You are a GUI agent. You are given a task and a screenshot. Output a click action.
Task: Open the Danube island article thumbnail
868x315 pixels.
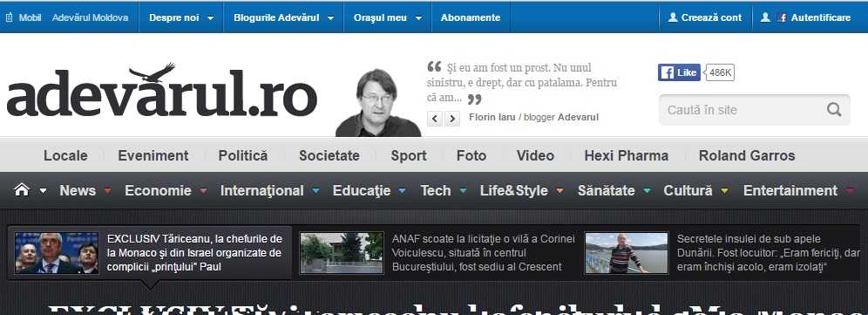pyautogui.click(x=627, y=253)
